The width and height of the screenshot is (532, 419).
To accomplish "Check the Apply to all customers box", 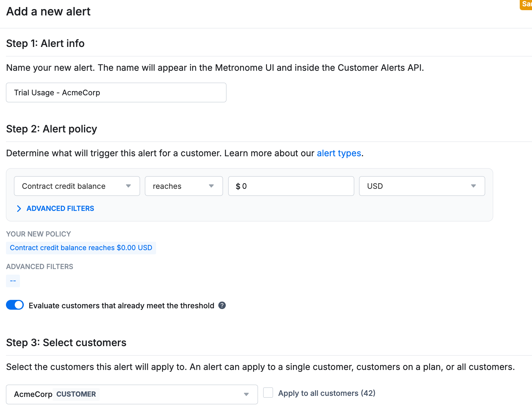I will tap(268, 393).
